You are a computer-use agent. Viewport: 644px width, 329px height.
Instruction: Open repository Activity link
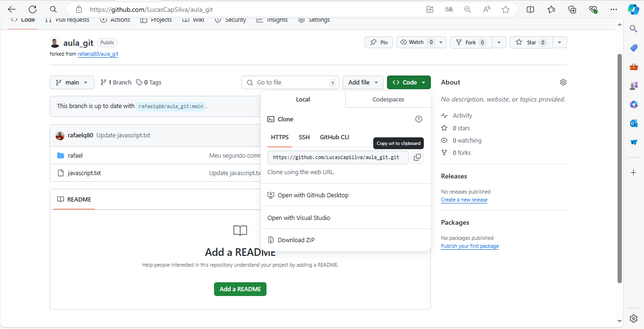coord(457,116)
